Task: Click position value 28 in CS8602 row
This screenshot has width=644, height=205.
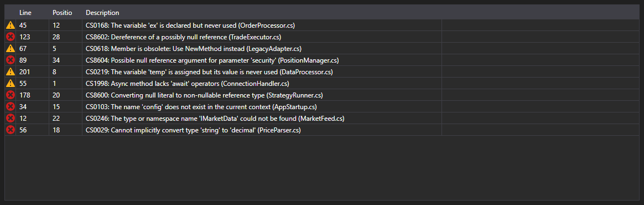Action: click(x=66, y=37)
